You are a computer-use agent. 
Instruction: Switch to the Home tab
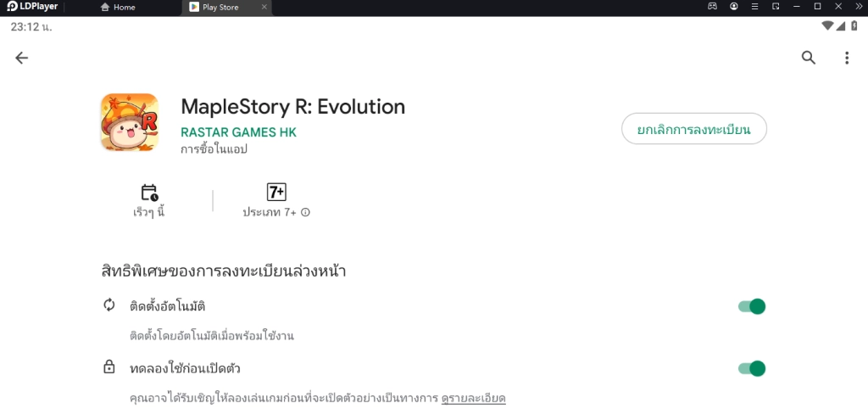coord(118,7)
